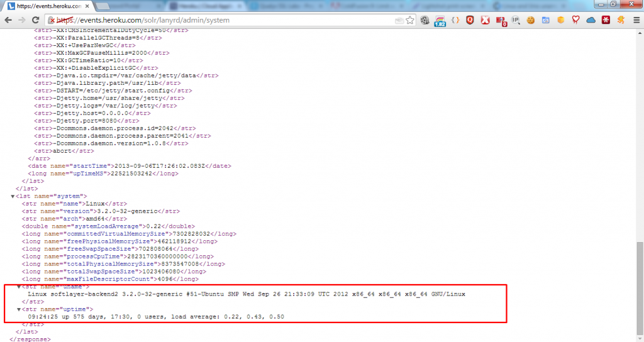Click the systemLoadAverage 0.22 line
Image resolution: width=644 pixels, height=342 pixels.
click(x=108, y=226)
